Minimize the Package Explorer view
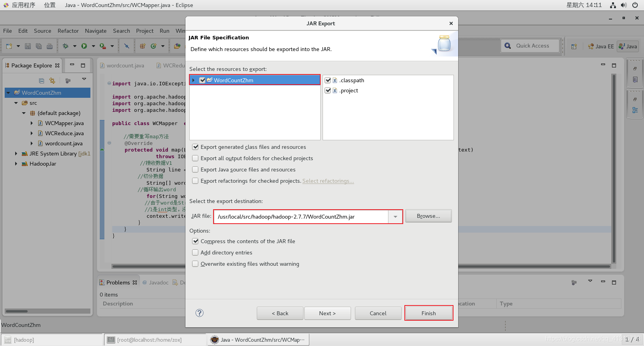The width and height of the screenshot is (644, 346). pos(72,65)
